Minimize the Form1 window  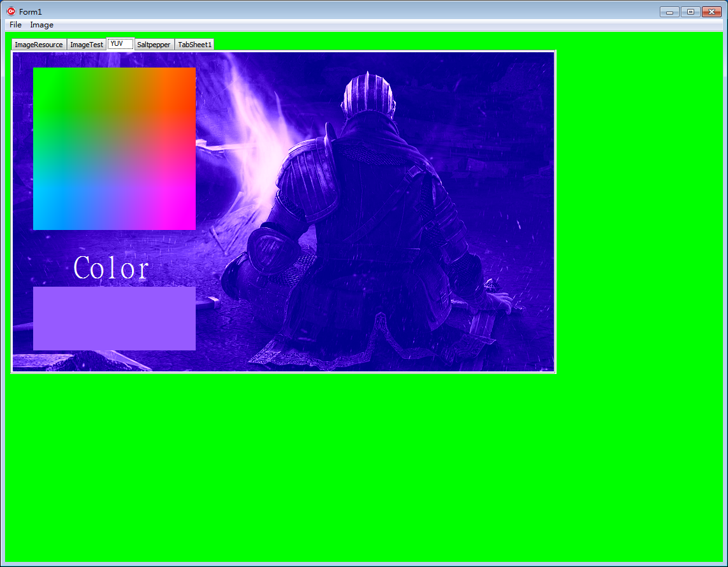click(x=669, y=11)
